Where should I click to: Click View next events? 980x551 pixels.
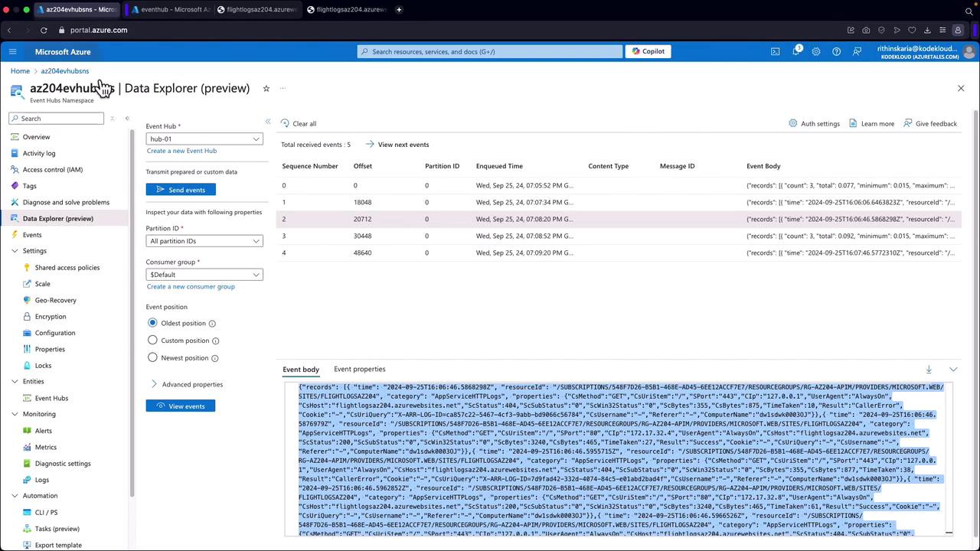[397, 145]
